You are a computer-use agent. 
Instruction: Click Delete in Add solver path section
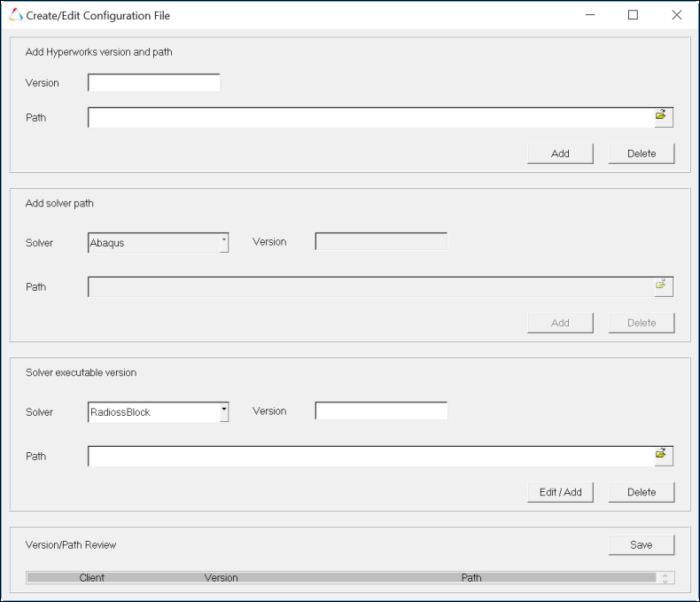[642, 323]
